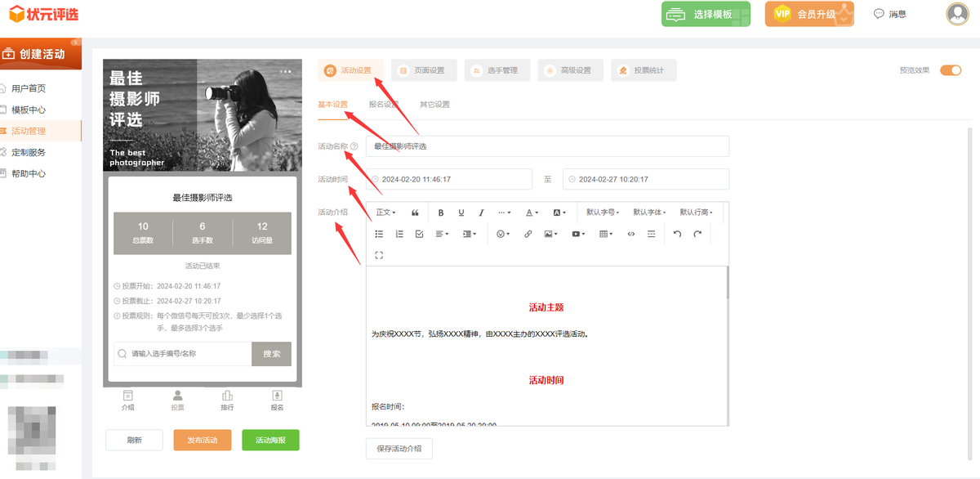980x479 pixels.
Task: Open the 选手管理 tab
Action: pos(497,70)
